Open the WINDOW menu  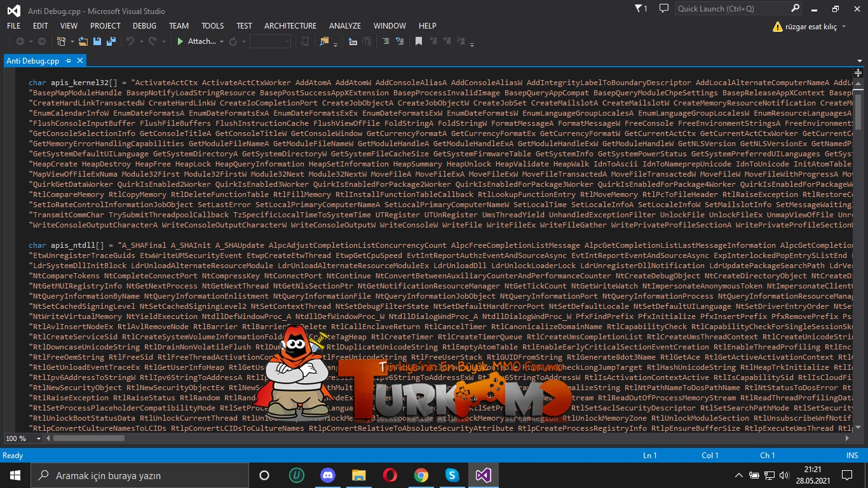[390, 26]
